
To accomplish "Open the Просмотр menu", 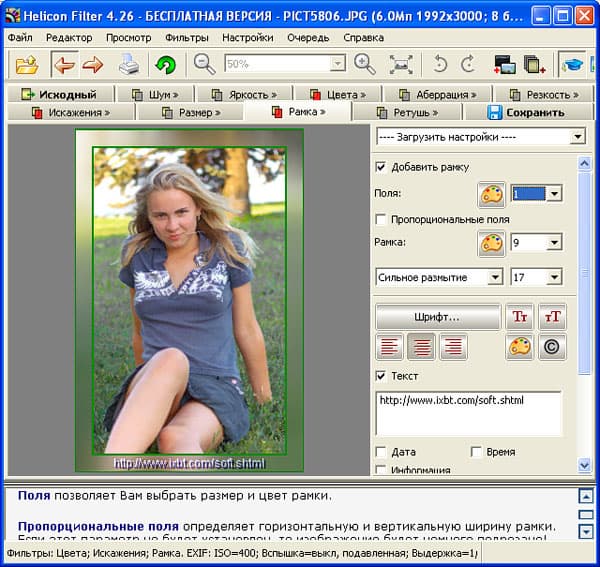I will [129, 37].
